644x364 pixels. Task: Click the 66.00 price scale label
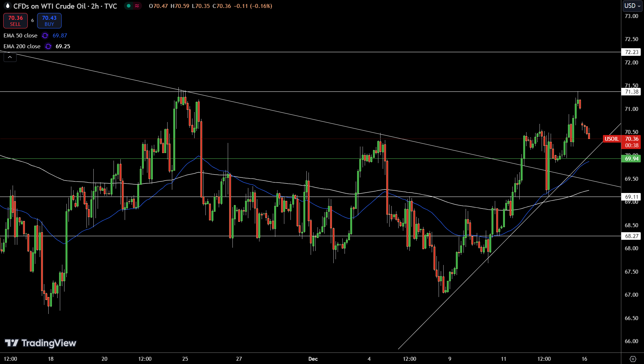(x=631, y=341)
